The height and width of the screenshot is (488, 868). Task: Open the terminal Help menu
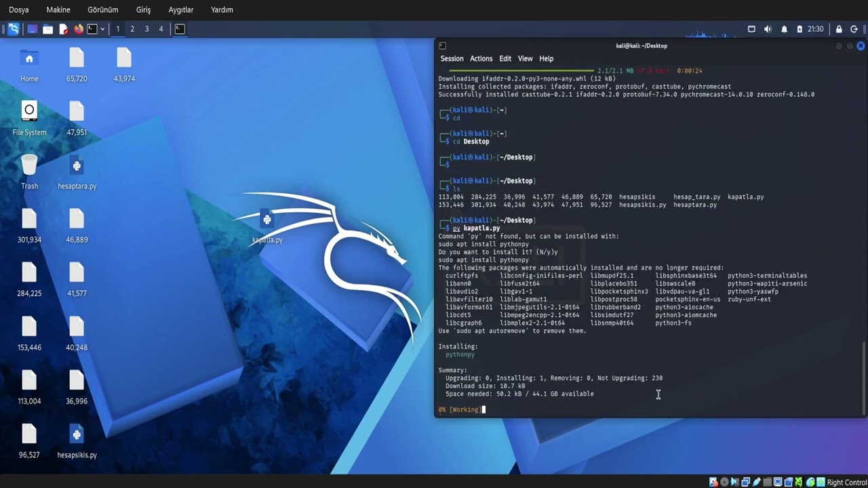tap(547, 58)
